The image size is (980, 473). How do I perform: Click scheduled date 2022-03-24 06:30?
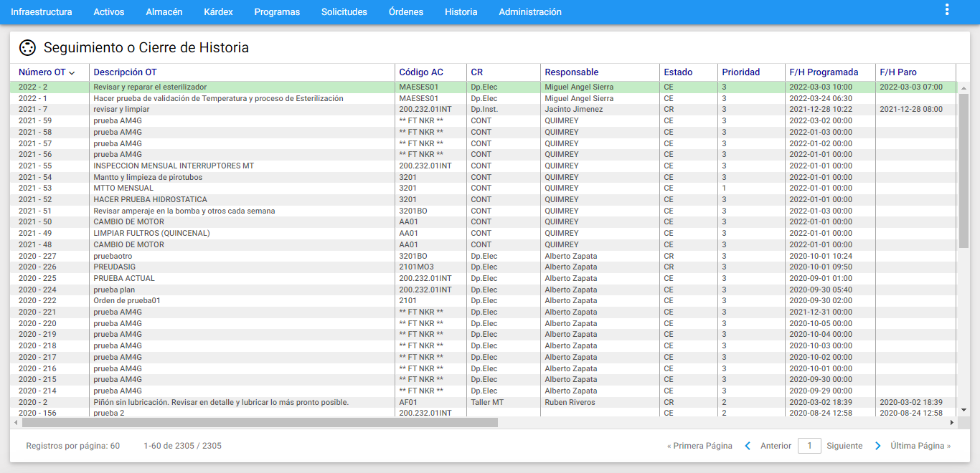coord(821,98)
